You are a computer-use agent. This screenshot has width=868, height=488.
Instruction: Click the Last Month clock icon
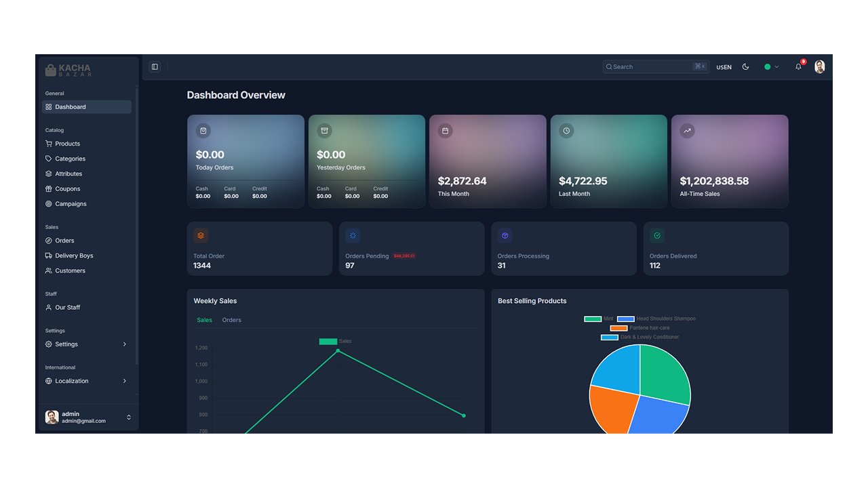pyautogui.click(x=566, y=131)
